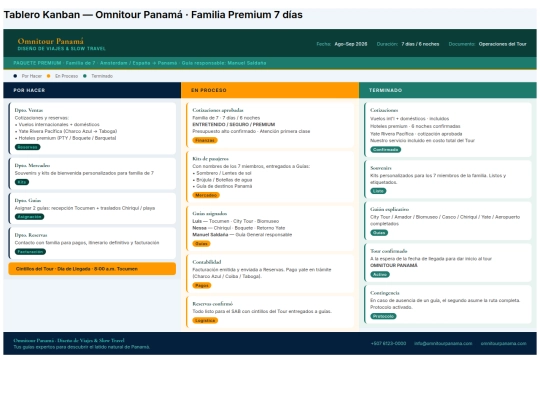Click the Protocolo tag on Contingencia card
This screenshot has width=540, height=405.
point(383,316)
